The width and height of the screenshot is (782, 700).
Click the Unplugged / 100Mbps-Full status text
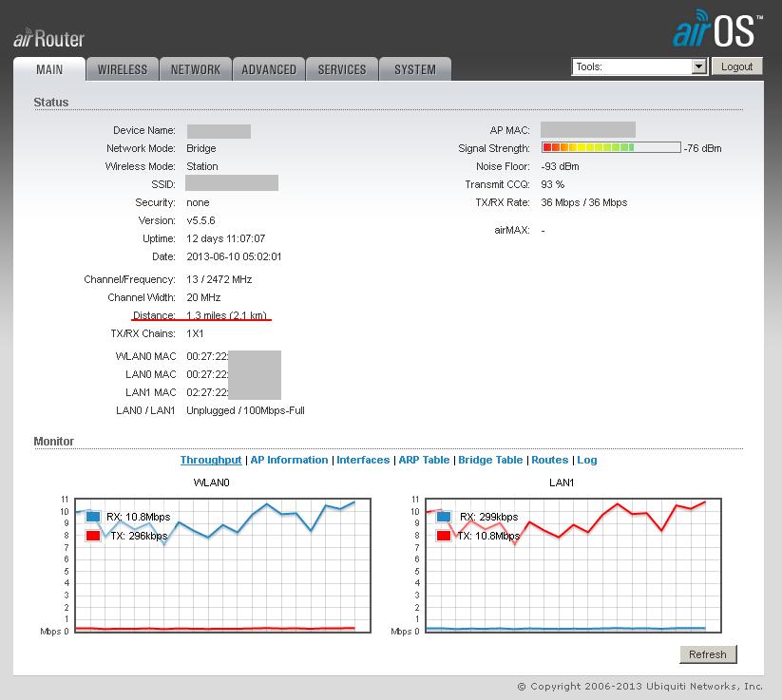coord(245,410)
